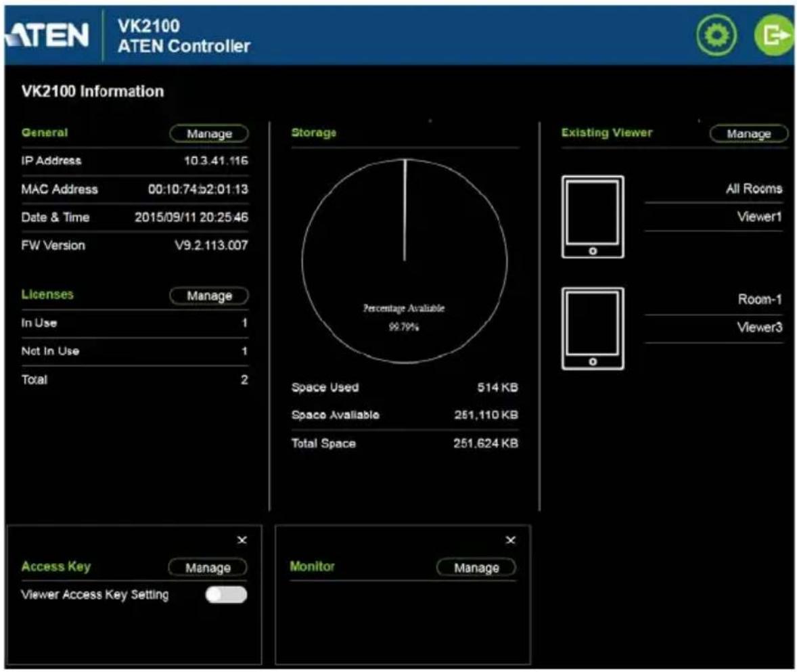Click the Existing Viewer heading

tap(606, 133)
